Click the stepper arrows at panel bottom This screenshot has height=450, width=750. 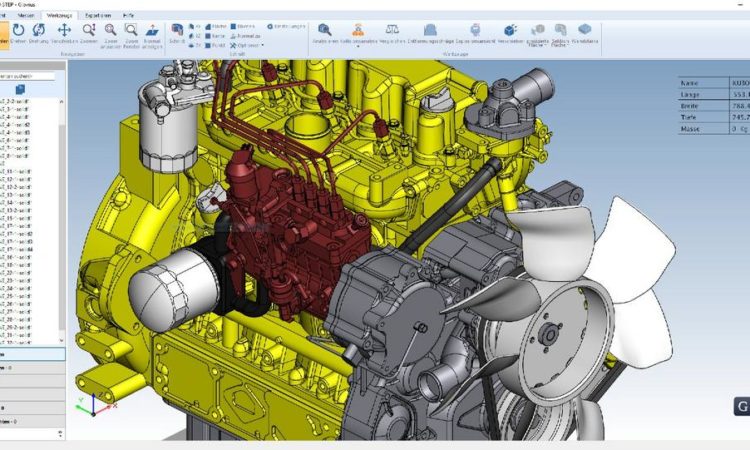pos(60,434)
